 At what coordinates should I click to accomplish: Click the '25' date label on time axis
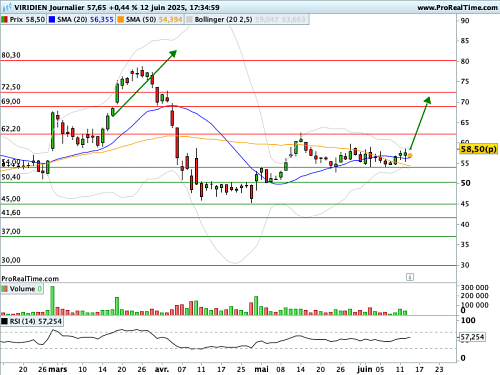[241, 369]
